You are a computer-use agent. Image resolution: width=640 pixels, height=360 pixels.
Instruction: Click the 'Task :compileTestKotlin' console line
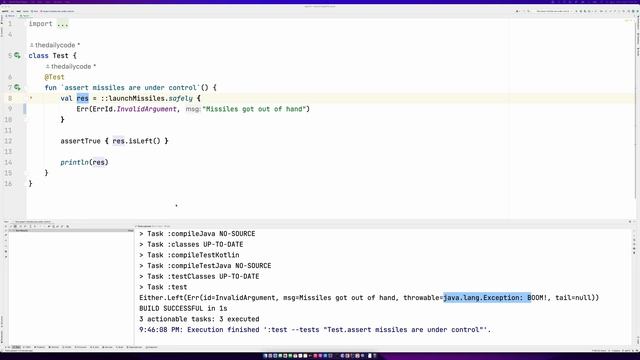tap(189, 255)
